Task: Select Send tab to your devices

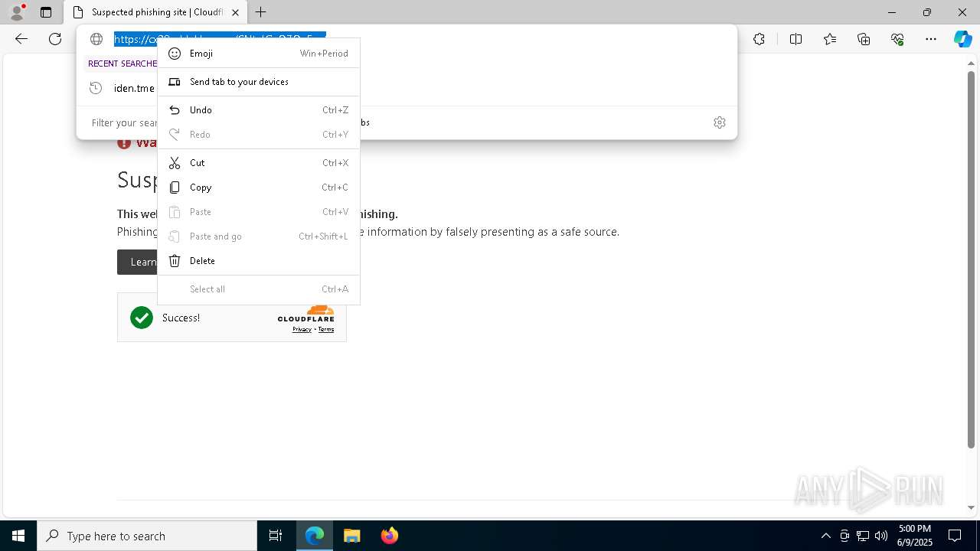Action: point(259,82)
